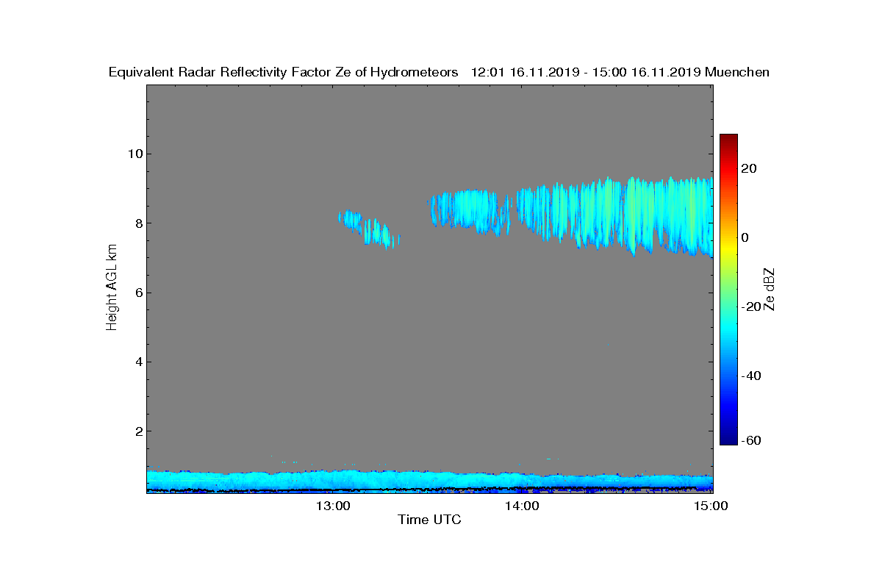This screenshot has height=588, width=882.
Task: Click the '6' height tick label
Action: coord(137,293)
